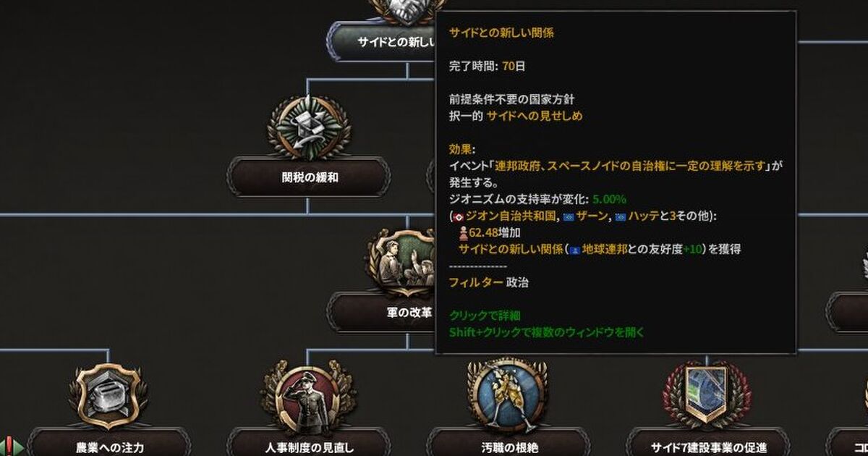Choose the 農業への注力 shield icon

[108, 396]
